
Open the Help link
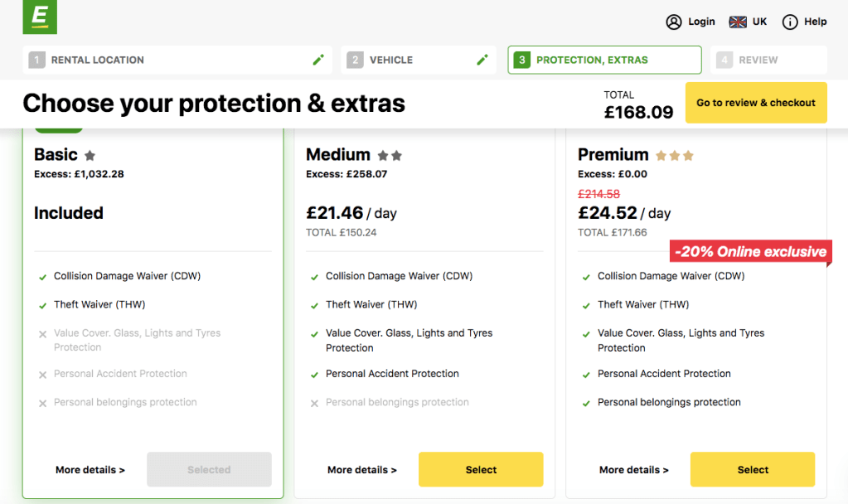pyautogui.click(x=816, y=22)
